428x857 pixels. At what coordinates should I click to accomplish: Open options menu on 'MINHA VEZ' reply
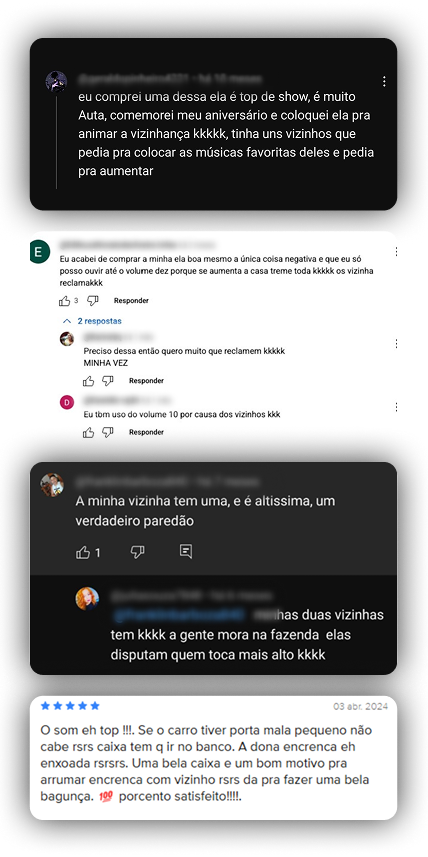pos(396,344)
